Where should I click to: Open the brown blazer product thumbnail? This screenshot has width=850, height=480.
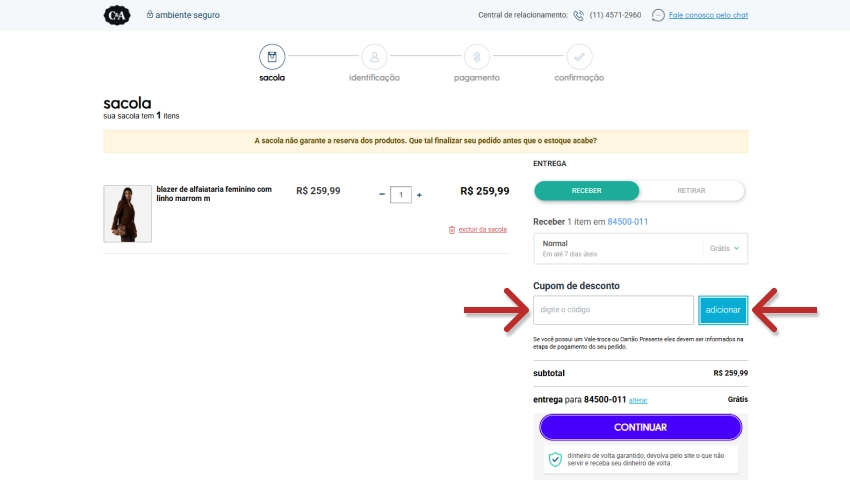[x=127, y=213]
